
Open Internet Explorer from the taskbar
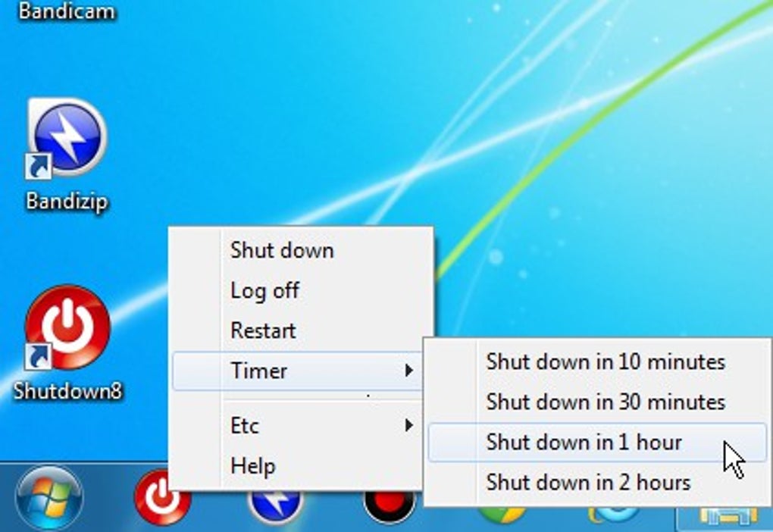(615, 515)
